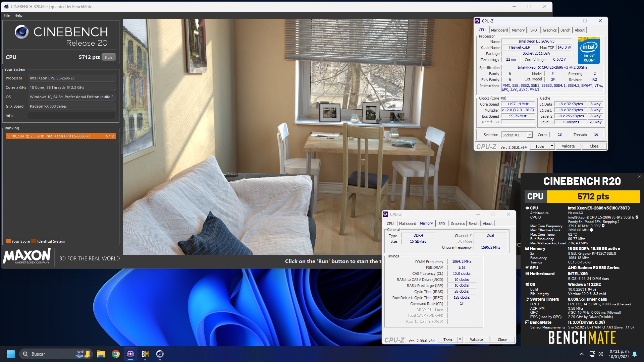Open the notification bell in system tray
Screen dimensions: 644x362
(x=635, y=354)
